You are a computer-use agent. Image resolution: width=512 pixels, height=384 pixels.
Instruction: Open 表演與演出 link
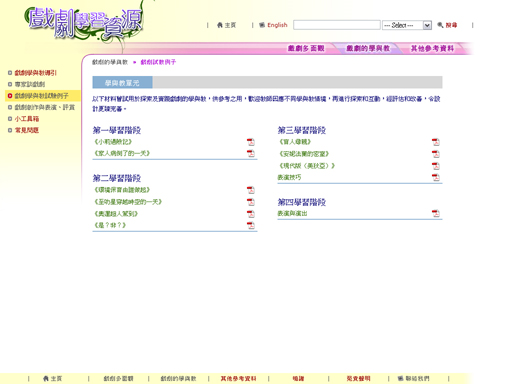coord(292,213)
